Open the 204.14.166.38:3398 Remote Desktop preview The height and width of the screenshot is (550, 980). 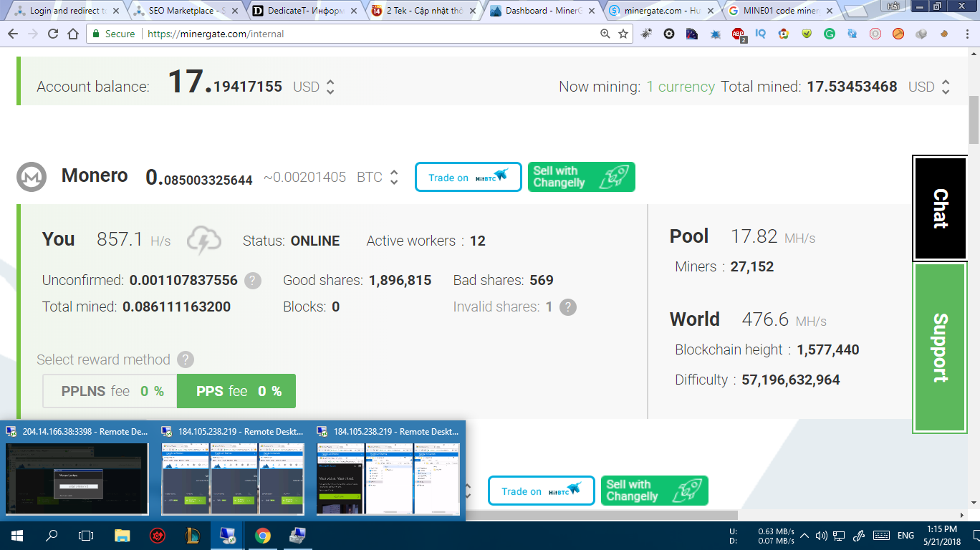pos(77,478)
